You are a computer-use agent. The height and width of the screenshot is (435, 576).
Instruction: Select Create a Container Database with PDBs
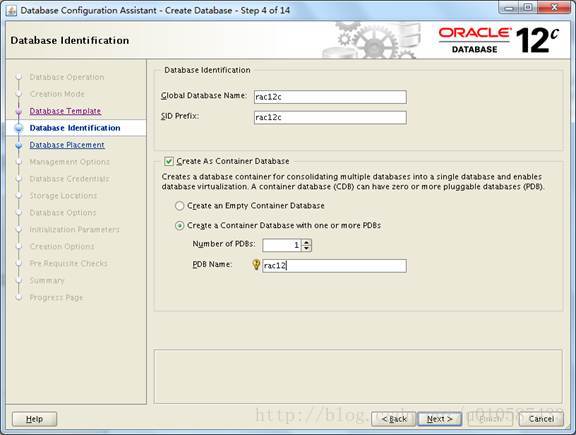179,226
